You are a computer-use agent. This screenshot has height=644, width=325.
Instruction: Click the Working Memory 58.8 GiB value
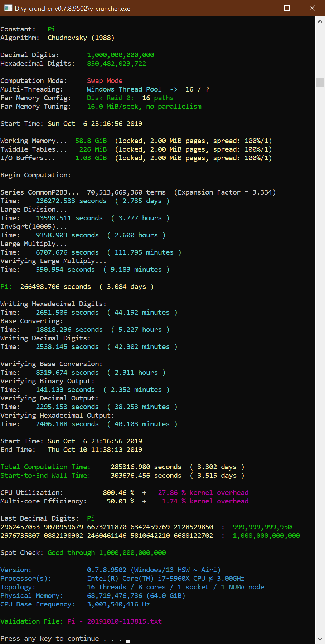(x=91, y=141)
